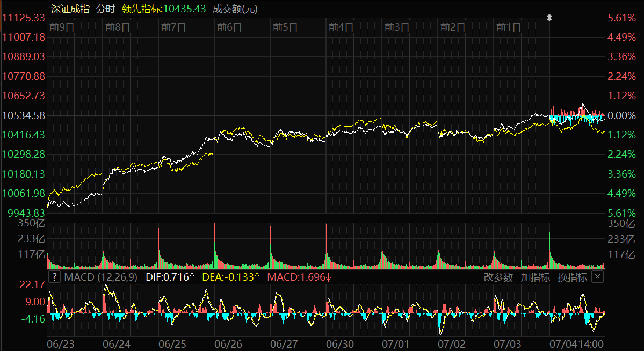The height and width of the screenshot is (351, 644).
Task: Click the MACD help question-mark icon
Action: click(54, 277)
